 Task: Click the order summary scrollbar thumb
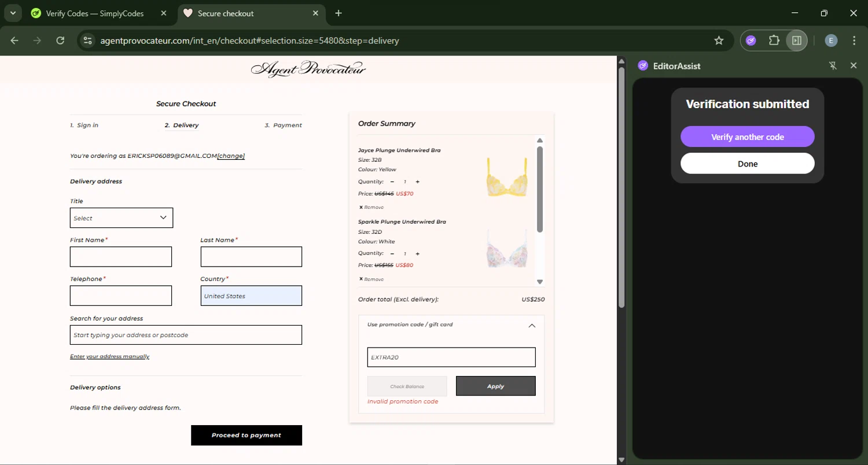(x=540, y=189)
